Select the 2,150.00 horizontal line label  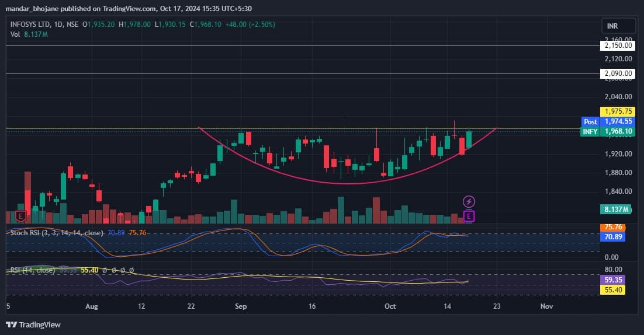click(x=618, y=46)
